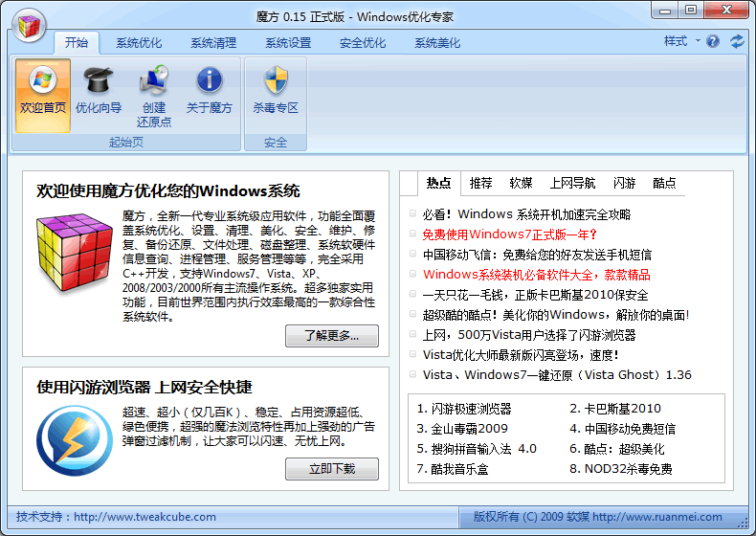
Task: Open link Vista、Windows7一键还原 1.36
Action: pos(557,375)
